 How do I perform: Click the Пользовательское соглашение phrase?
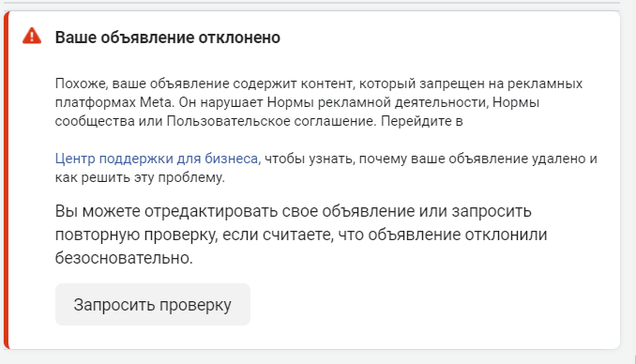270,121
